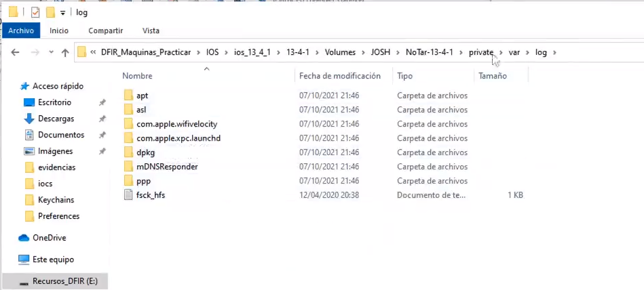
Task: Go up one folder level with the up arrow
Action: [65, 52]
